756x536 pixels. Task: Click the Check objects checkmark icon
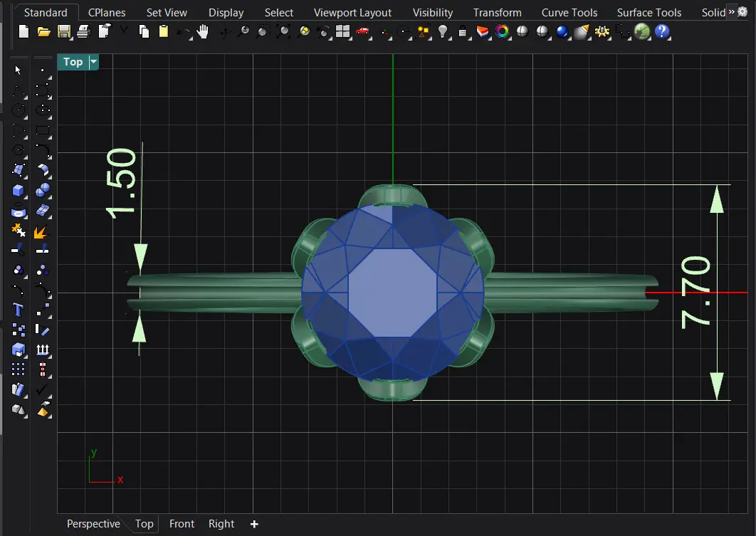pyautogui.click(x=43, y=389)
